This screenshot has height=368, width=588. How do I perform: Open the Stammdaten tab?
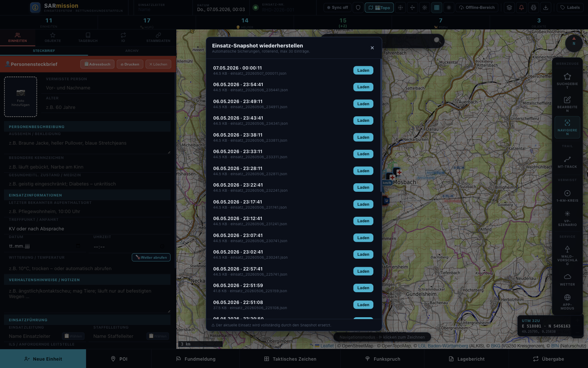[158, 38]
